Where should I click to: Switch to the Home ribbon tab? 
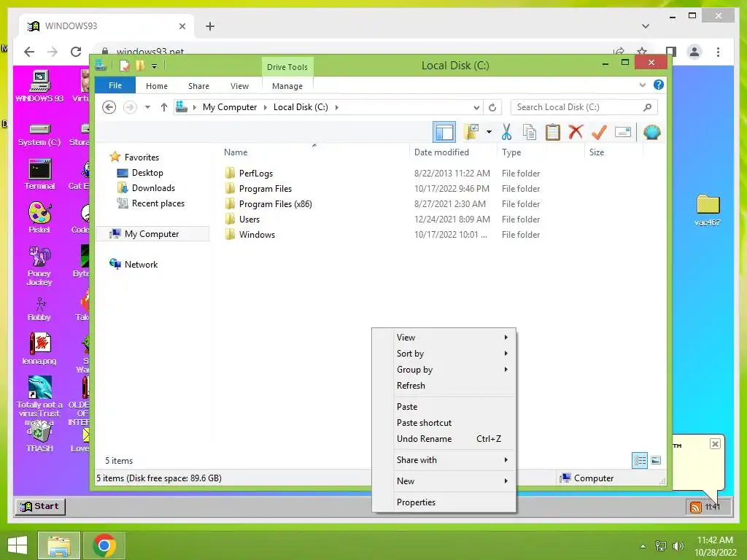tap(157, 86)
